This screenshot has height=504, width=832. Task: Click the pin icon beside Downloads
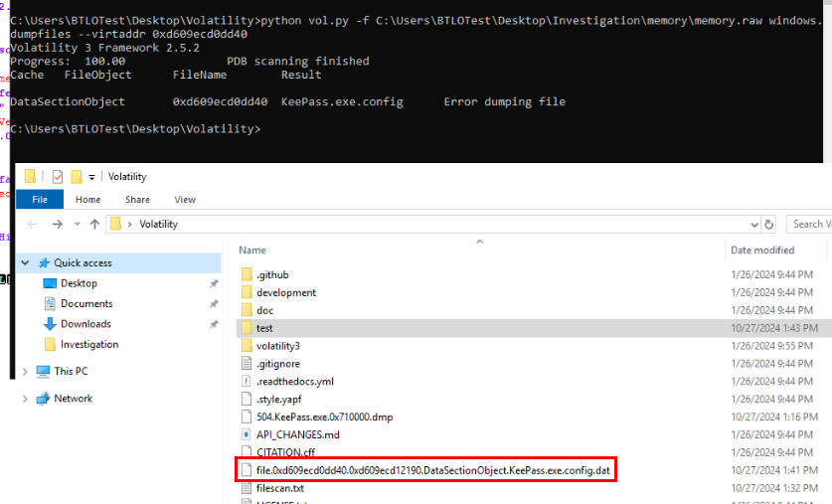214,324
